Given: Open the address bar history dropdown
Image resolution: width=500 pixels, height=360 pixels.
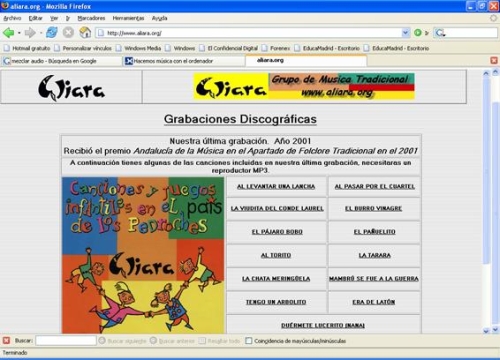Looking at the screenshot, I should pyautogui.click(x=405, y=33).
